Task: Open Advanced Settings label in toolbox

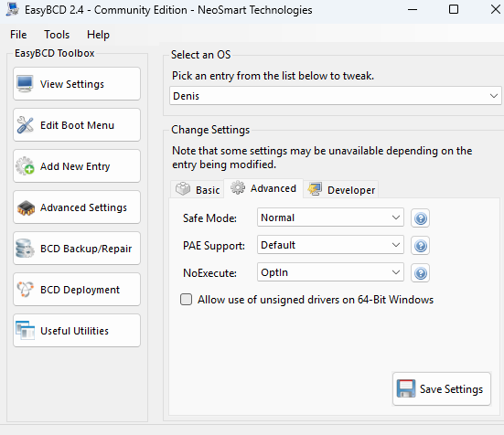Action: (x=83, y=207)
